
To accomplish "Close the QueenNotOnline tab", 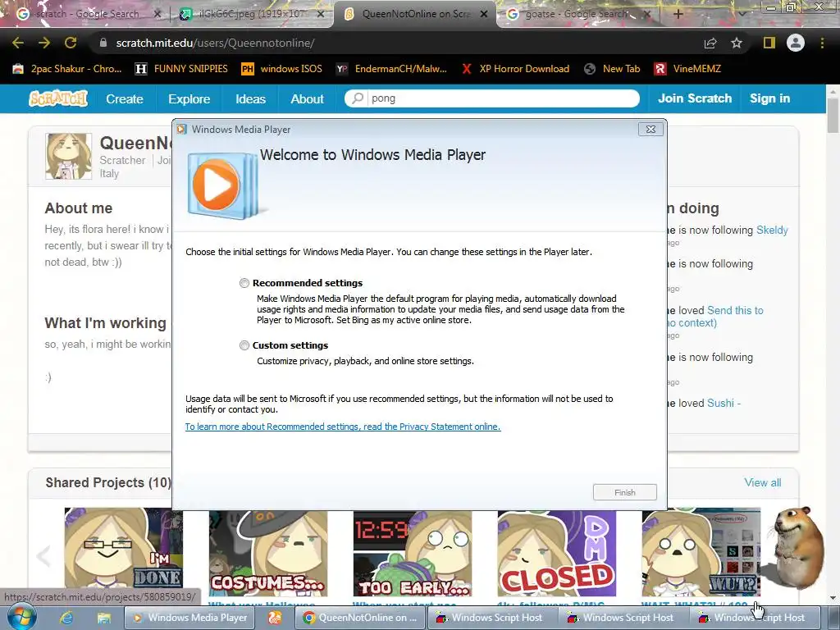I will click(x=484, y=14).
